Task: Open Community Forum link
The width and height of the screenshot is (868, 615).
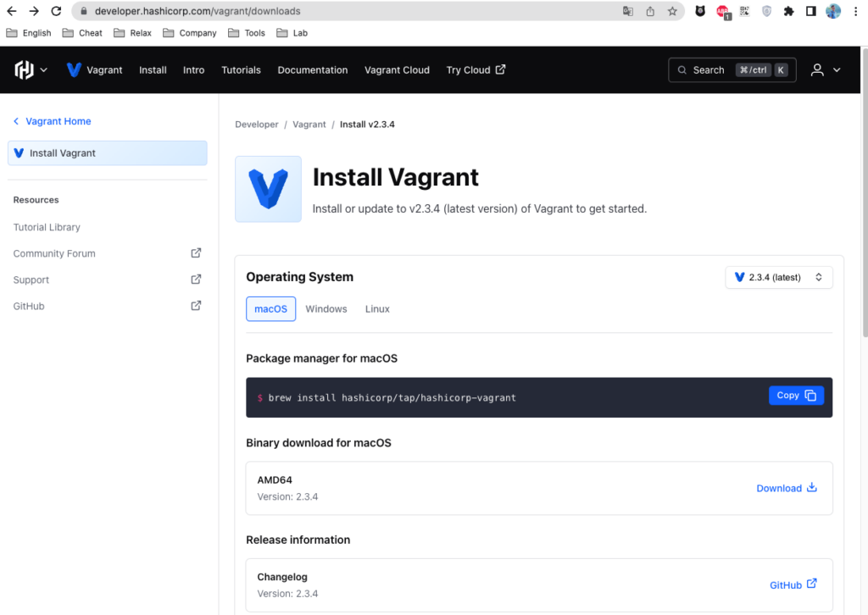Action: click(54, 253)
